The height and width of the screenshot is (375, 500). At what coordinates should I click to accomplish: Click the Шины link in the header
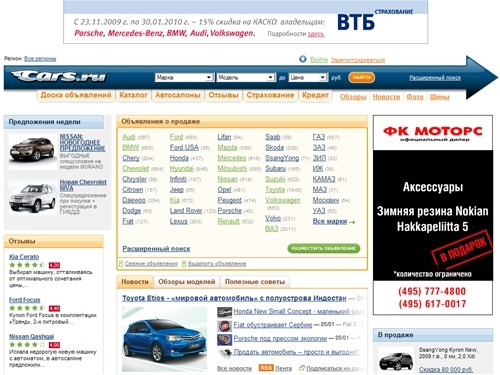[439, 97]
